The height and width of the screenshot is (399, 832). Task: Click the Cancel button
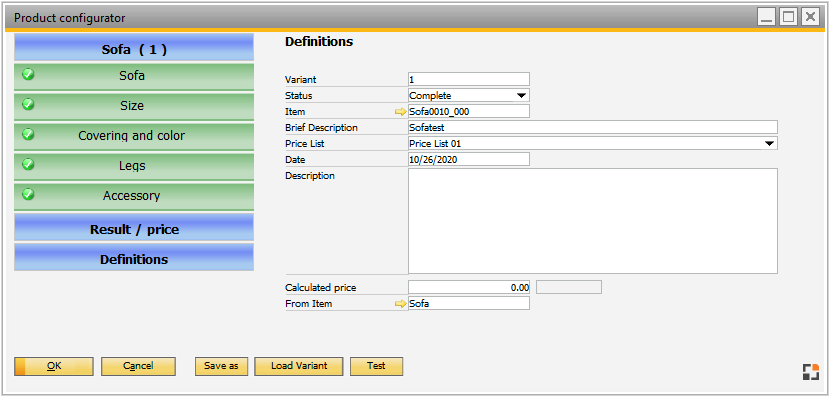(x=138, y=366)
